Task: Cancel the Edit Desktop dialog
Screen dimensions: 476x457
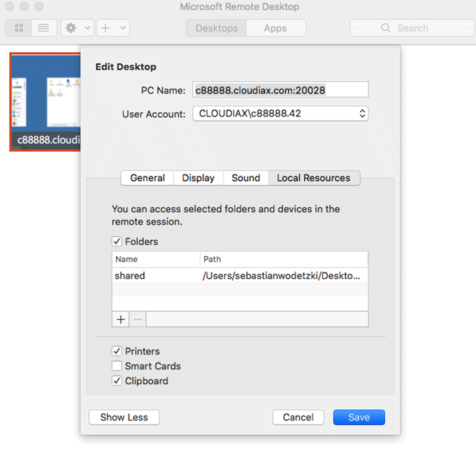Action: pos(298,417)
